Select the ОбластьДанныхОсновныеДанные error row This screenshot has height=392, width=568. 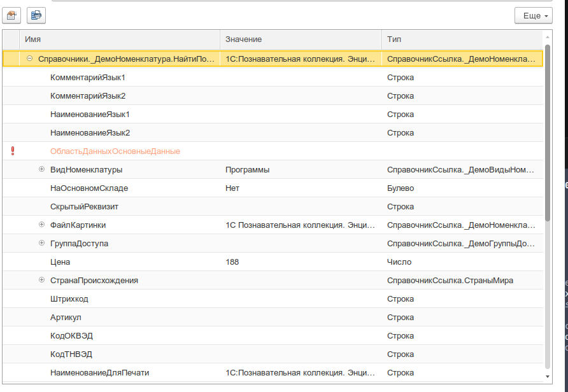[x=273, y=151]
